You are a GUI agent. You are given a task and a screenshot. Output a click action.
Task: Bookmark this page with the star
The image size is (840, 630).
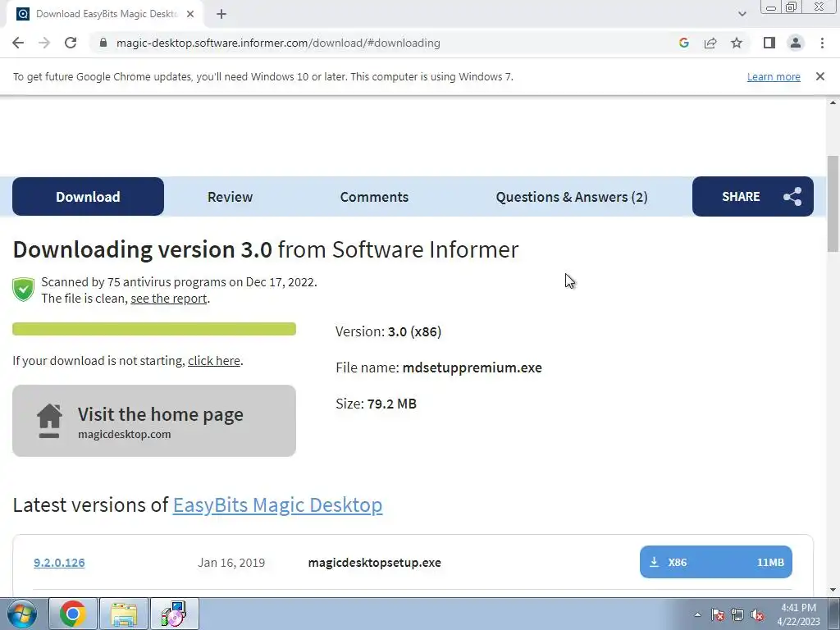[x=737, y=43]
